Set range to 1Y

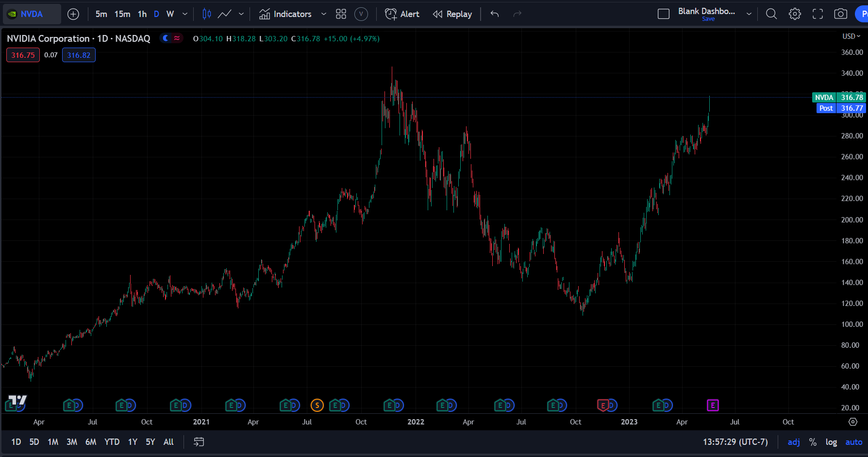pos(133,442)
